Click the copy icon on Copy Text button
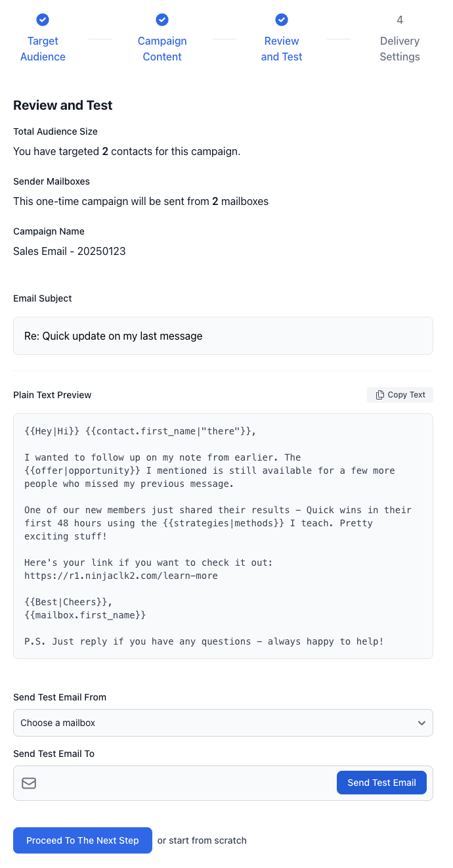This screenshot has width=453, height=868. (379, 394)
